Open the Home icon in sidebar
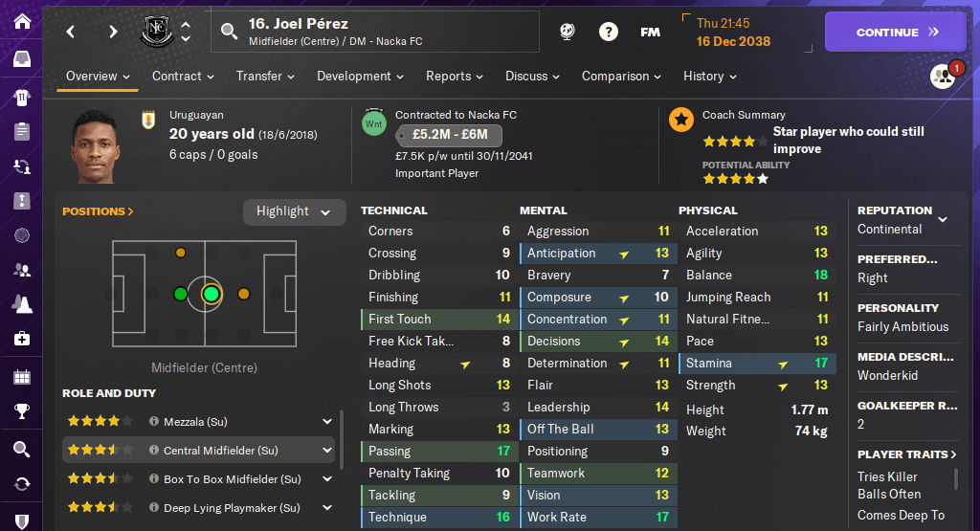980x531 pixels. tap(21, 21)
